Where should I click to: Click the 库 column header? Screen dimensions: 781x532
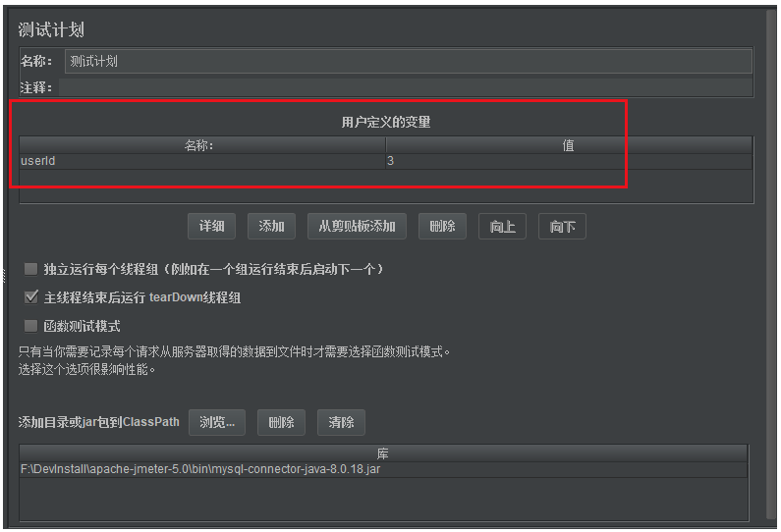[383, 453]
